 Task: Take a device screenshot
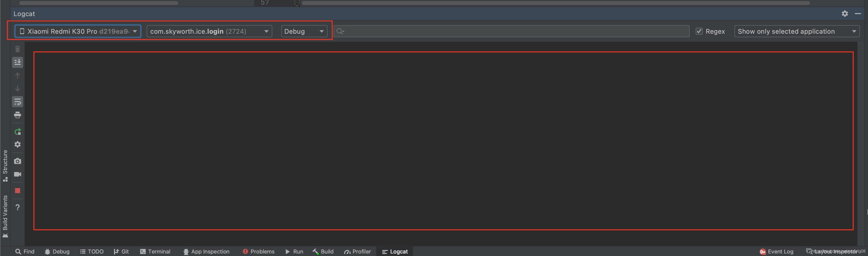pos(18,161)
